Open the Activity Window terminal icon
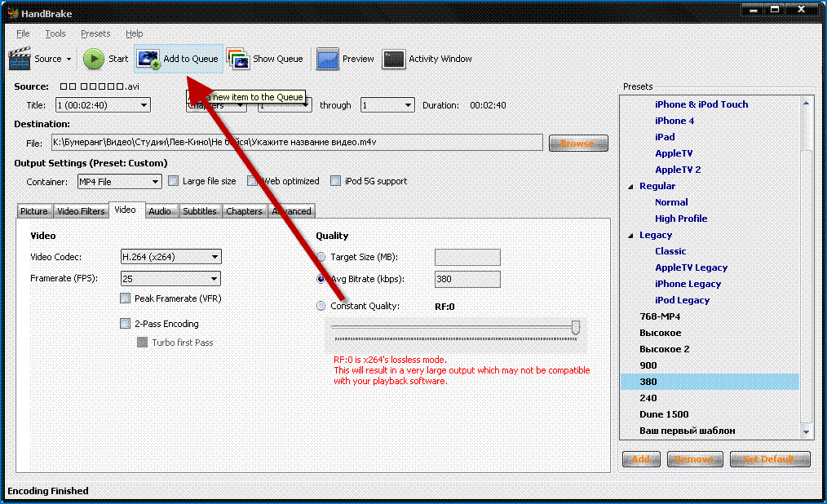Image resolution: width=827 pixels, height=504 pixels. tap(394, 59)
